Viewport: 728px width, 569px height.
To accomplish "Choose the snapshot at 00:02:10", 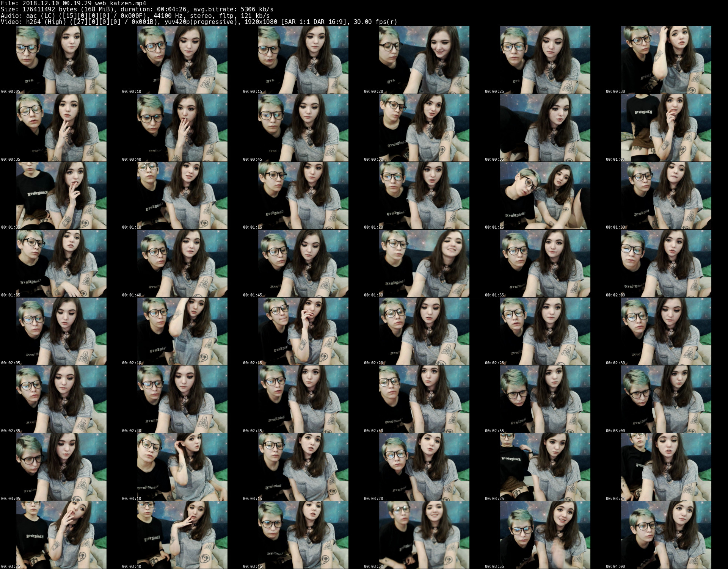I will 182,331.
